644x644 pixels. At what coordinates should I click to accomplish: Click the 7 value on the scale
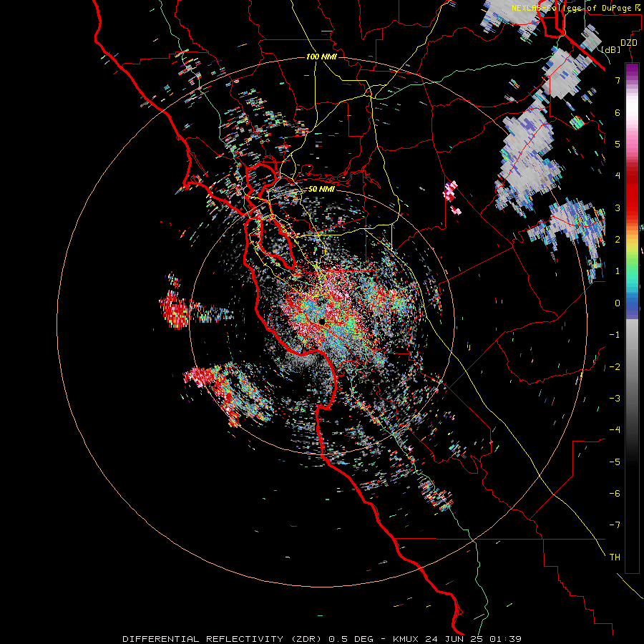[618, 80]
